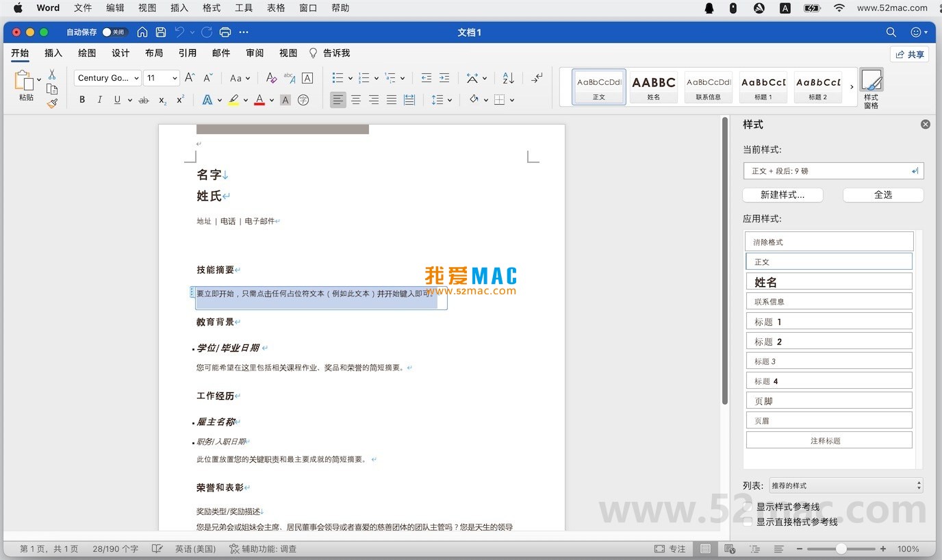Click the document vertical scrollbar
Image resolution: width=942 pixels, height=560 pixels.
point(725,260)
